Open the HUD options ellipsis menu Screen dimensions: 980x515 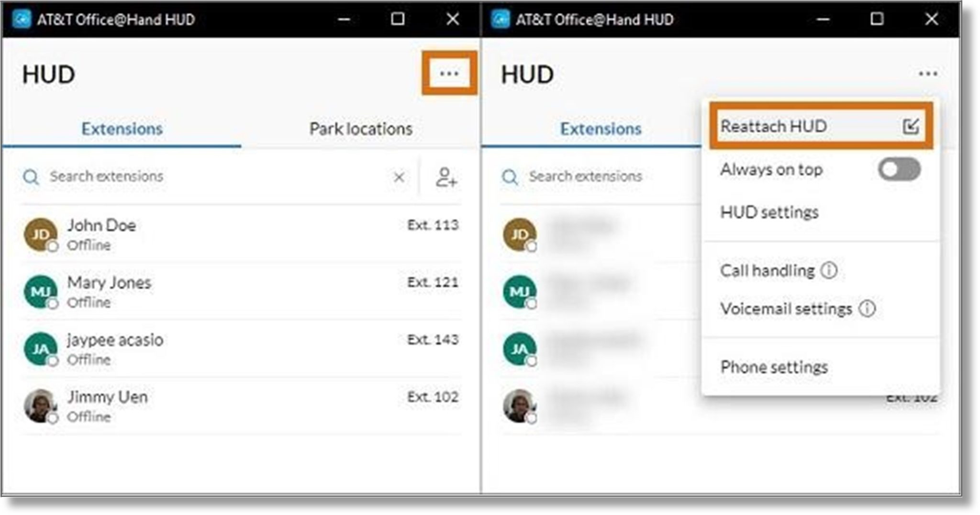click(449, 73)
